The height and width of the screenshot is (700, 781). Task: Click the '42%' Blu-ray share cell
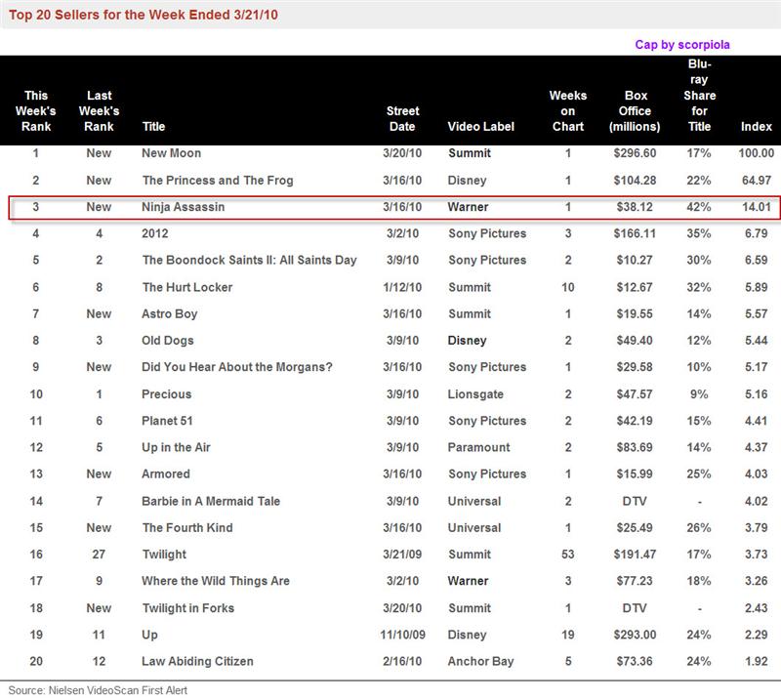(x=699, y=207)
